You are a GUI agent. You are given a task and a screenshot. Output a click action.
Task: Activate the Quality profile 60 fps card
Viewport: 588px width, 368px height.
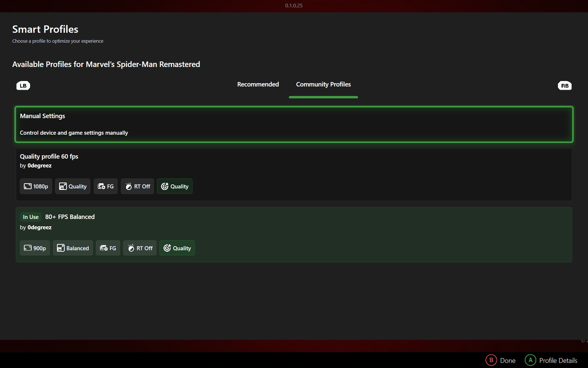point(294,174)
